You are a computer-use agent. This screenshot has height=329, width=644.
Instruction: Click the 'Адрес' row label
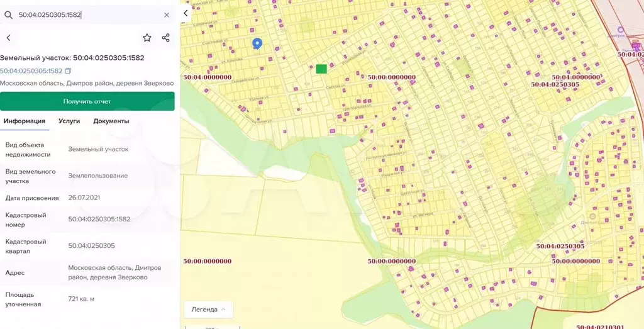pos(15,273)
